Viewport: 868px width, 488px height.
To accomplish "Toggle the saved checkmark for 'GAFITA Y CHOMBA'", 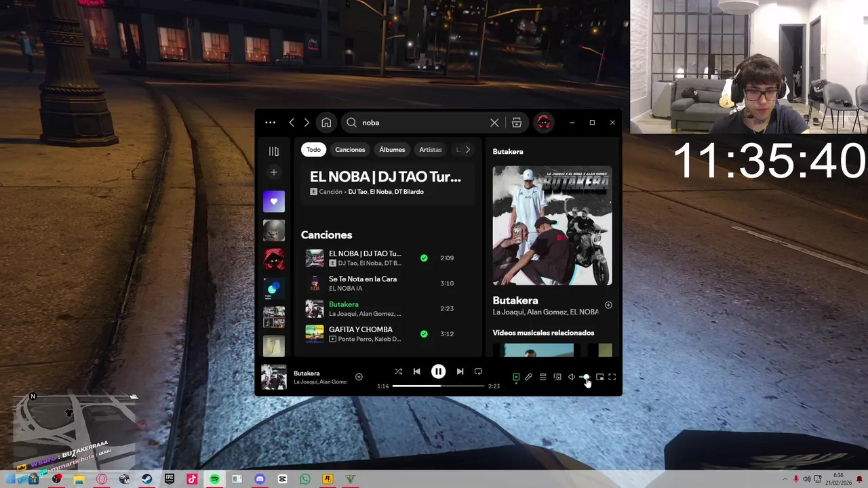I will tap(424, 333).
